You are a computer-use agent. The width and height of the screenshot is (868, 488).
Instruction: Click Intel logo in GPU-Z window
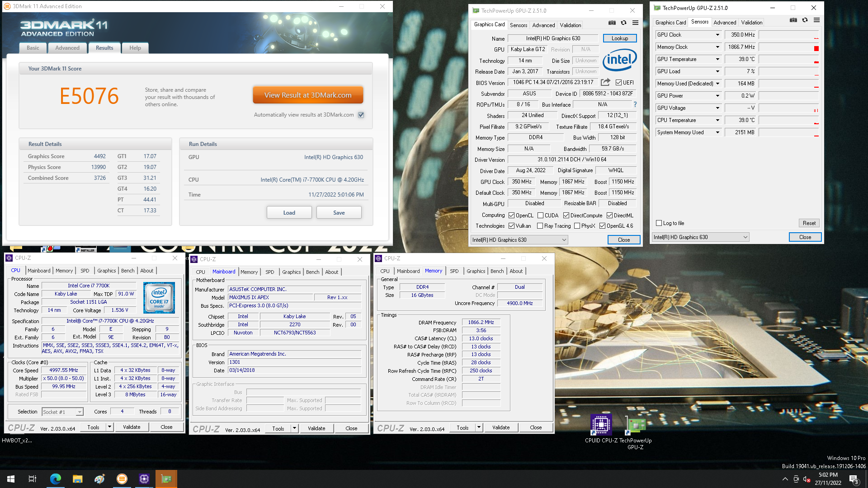619,59
